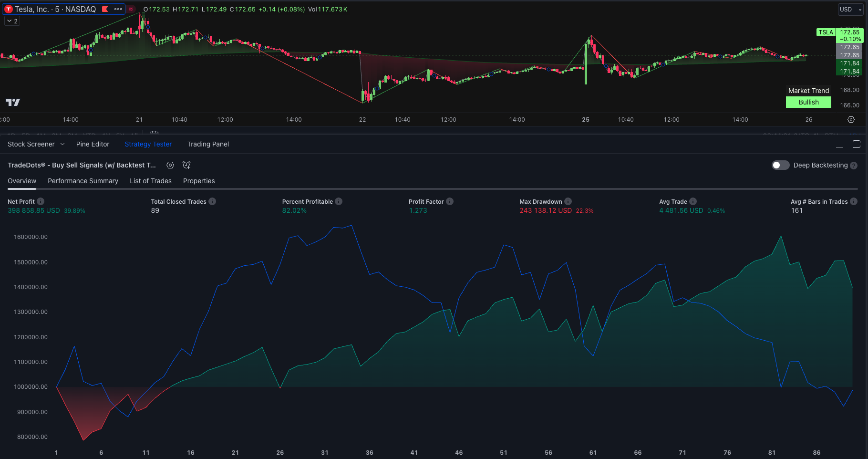Click the pink wave indicator icon

click(x=131, y=9)
